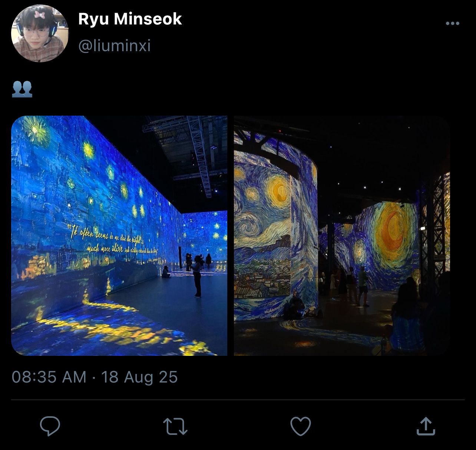Image resolution: width=476 pixels, height=450 pixels.
Task: Open the three-dot more options menu
Action: [x=453, y=23]
